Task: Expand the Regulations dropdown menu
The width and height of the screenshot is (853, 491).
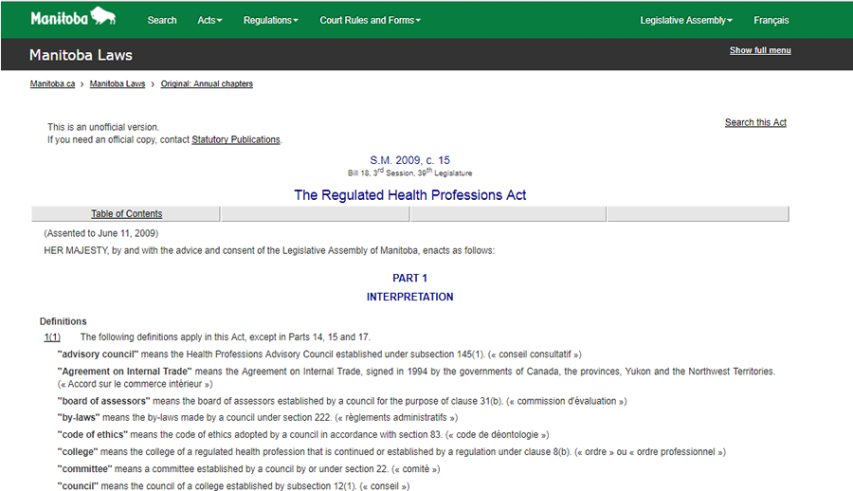Action: click(x=270, y=20)
